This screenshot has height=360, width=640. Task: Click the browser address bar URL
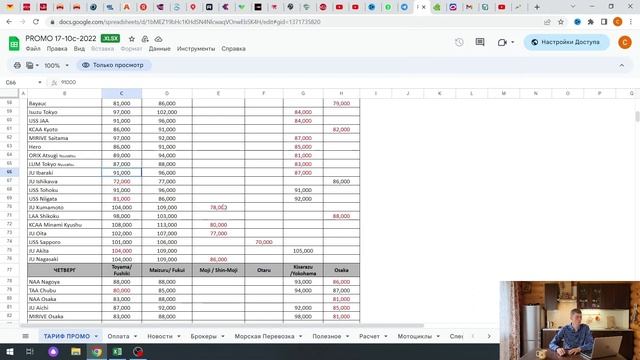pos(189,22)
